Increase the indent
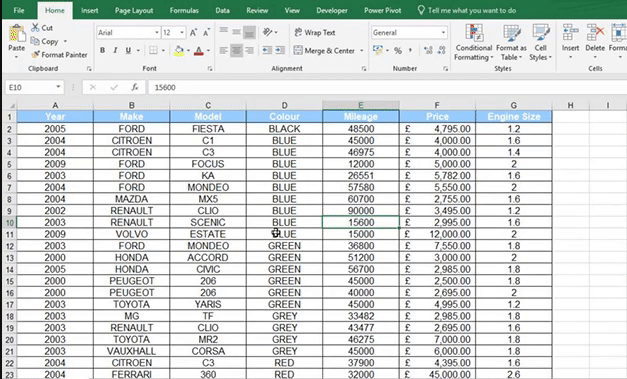This screenshot has width=627, height=379. coord(280,50)
